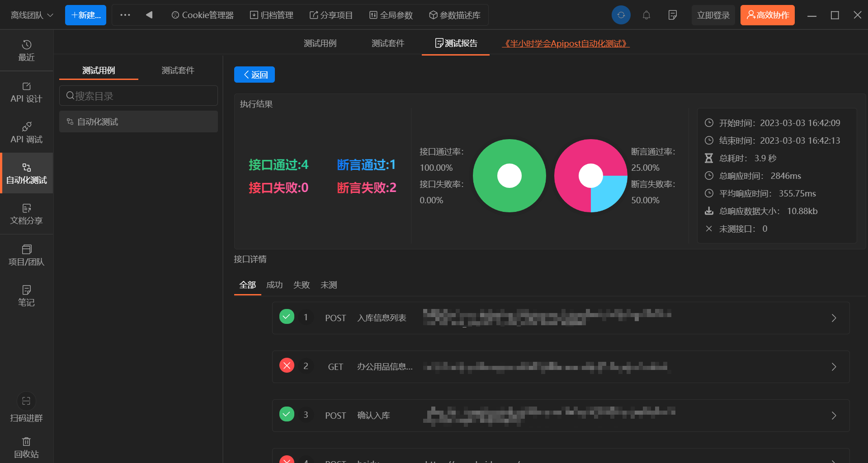Open the 半小时学会Apipost自动化测试 link
The image size is (868, 463).
[x=566, y=43]
